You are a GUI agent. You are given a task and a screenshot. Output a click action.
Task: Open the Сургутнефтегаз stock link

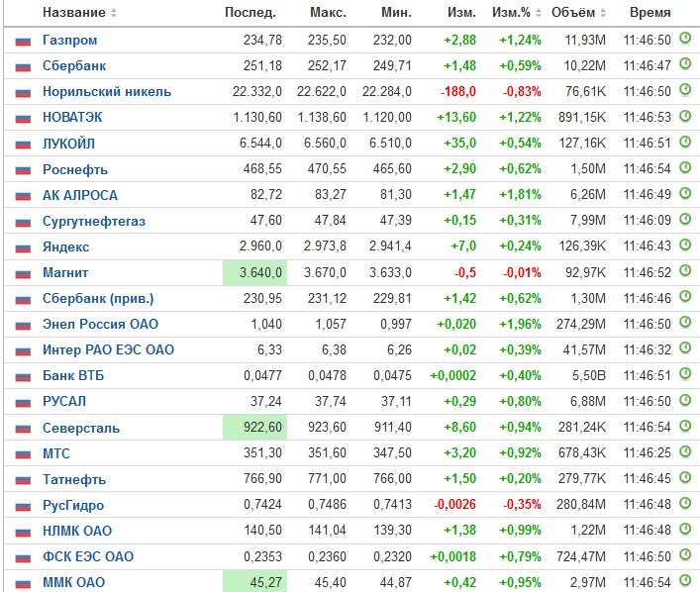[x=94, y=221]
